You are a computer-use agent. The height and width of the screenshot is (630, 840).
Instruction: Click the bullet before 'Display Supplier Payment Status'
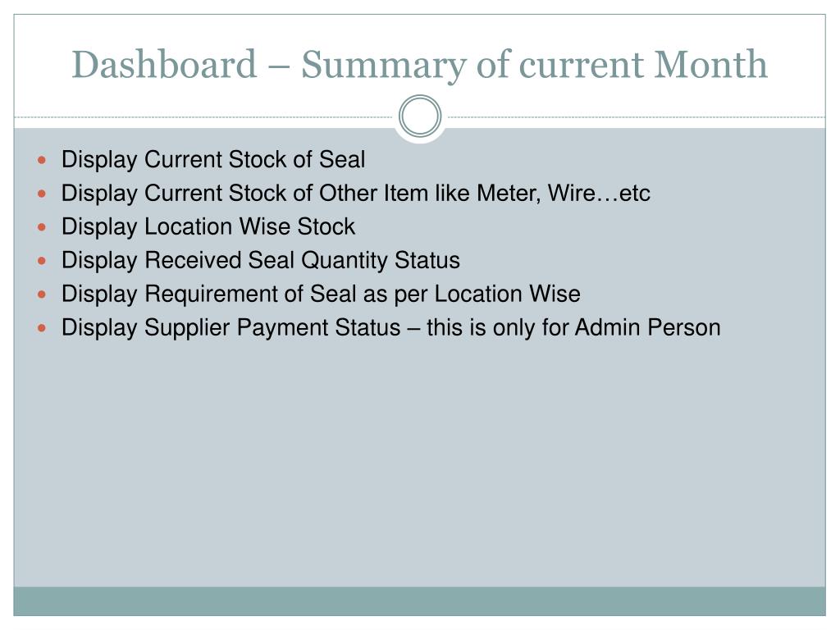[x=43, y=328]
